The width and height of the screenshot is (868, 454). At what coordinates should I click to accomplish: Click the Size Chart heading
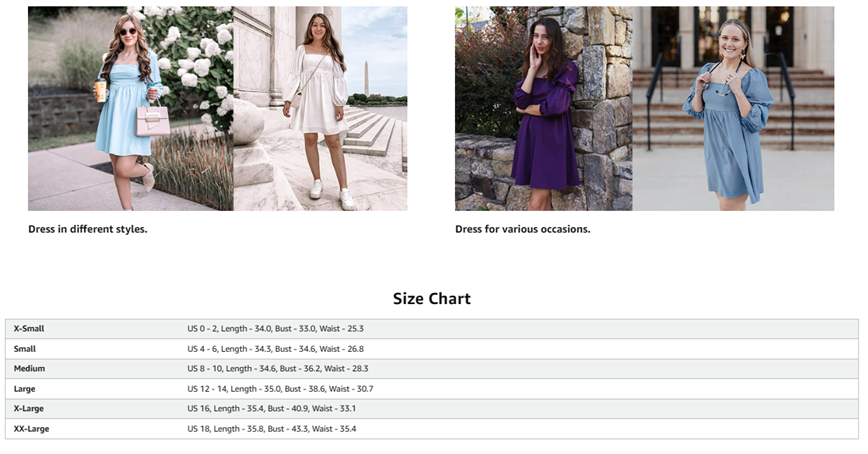tap(431, 299)
